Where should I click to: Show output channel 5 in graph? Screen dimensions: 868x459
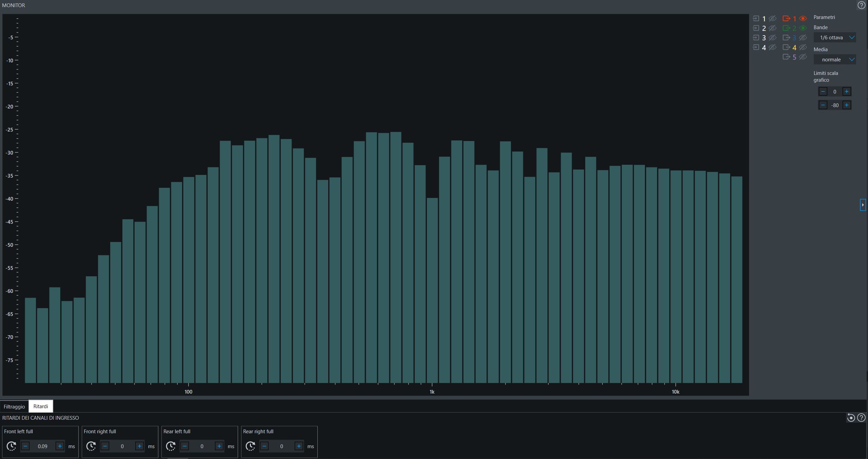coord(803,57)
